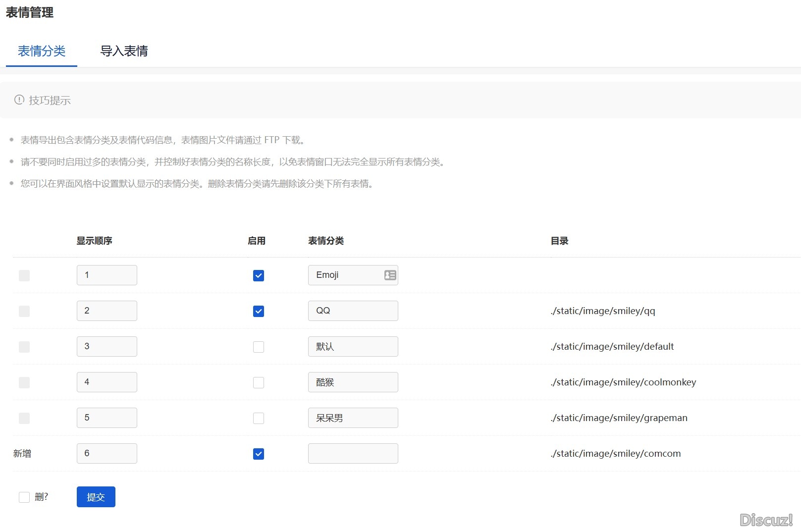Click the display order field showing 3
The width and height of the screenshot is (801, 532).
(107, 346)
